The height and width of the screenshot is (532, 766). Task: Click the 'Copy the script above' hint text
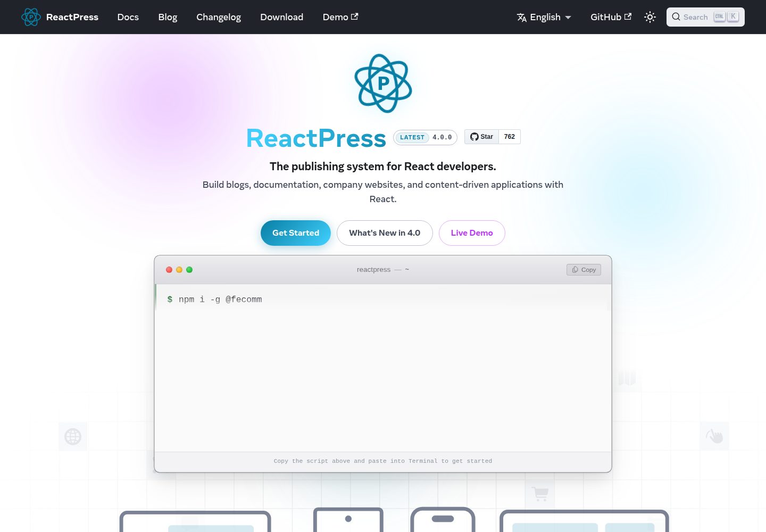click(x=383, y=461)
